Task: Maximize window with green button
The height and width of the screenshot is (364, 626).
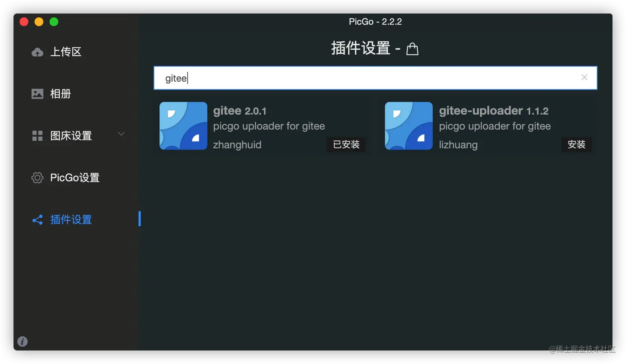Action: point(54,22)
